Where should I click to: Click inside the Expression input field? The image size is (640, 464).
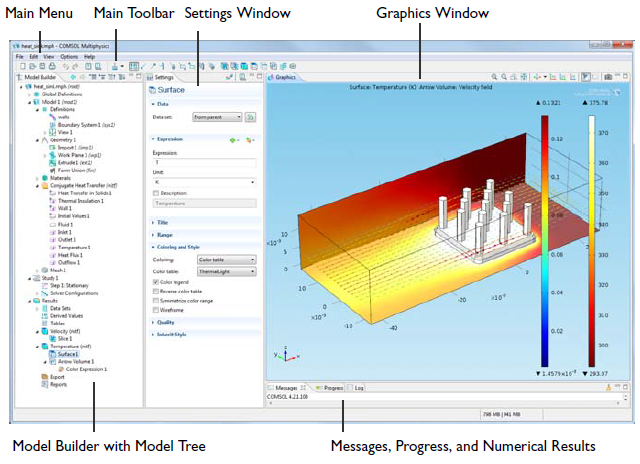tap(204, 162)
